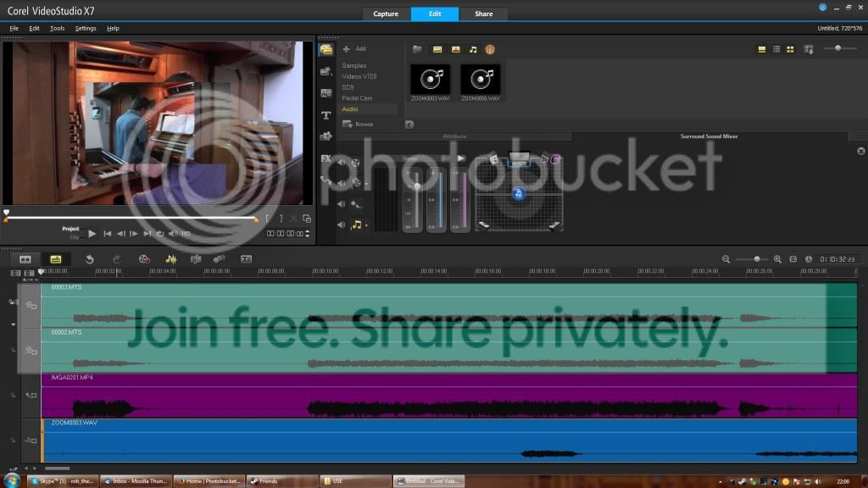Switch to Storyboard view

25,259
